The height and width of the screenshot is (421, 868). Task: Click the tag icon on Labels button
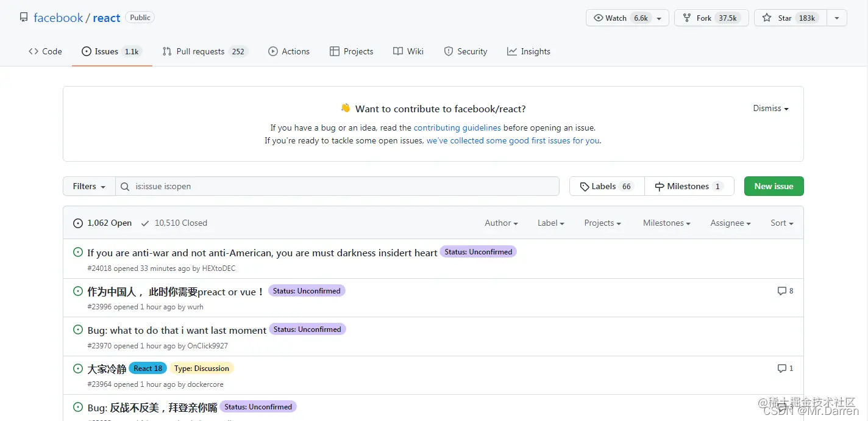tap(585, 187)
